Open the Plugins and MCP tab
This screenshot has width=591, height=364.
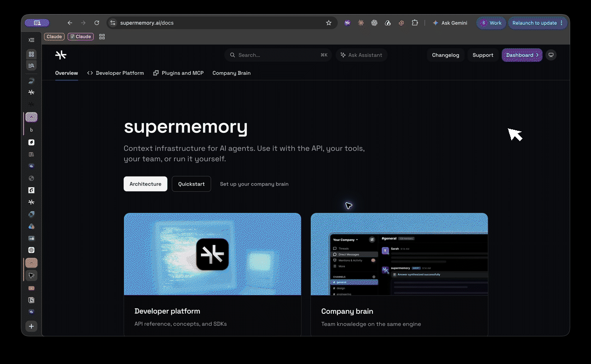pyautogui.click(x=178, y=73)
